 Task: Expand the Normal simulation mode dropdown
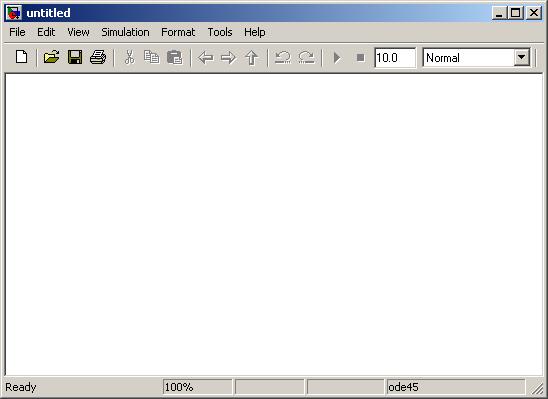click(x=521, y=57)
